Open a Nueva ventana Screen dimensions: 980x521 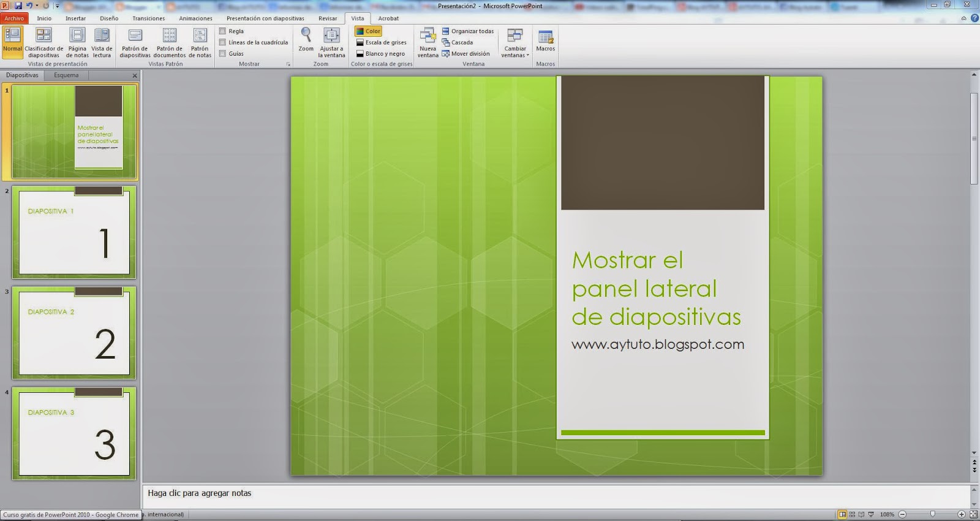coord(428,42)
